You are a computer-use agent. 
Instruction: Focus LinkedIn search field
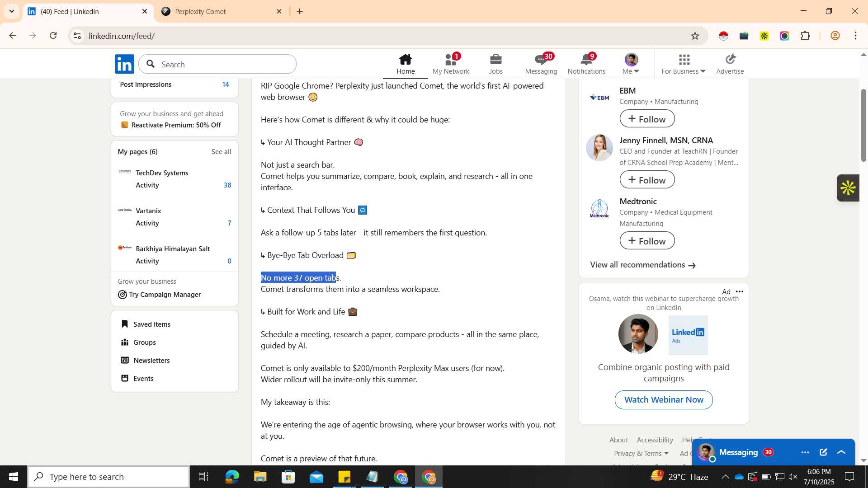point(217,64)
